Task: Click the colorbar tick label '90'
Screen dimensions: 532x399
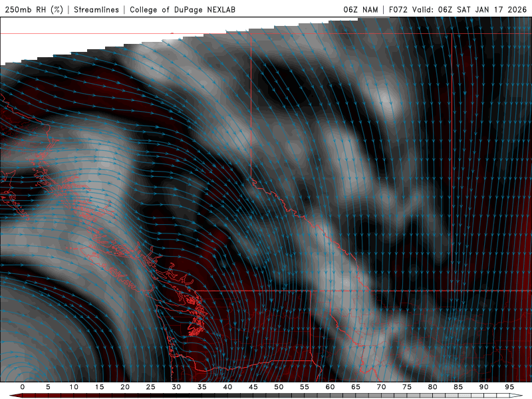Action: click(x=483, y=387)
